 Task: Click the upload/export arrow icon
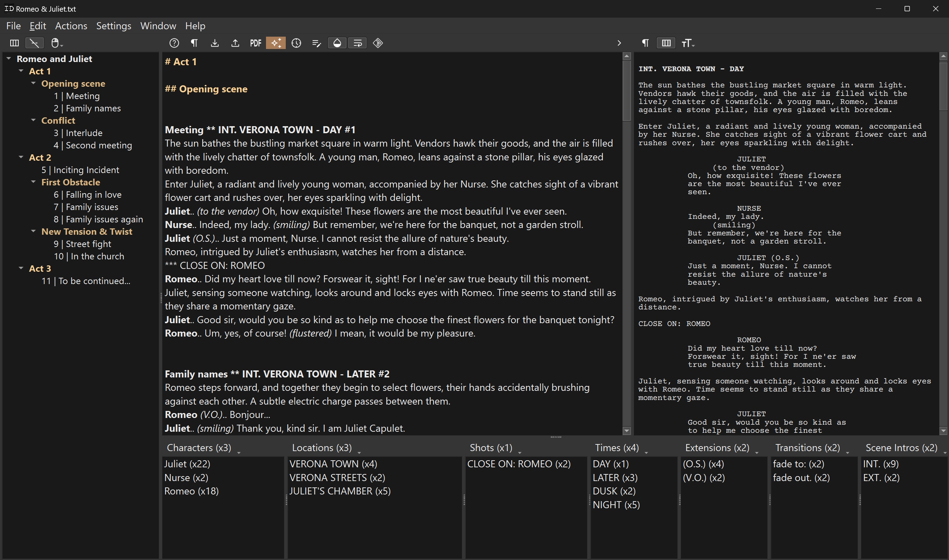(x=235, y=43)
